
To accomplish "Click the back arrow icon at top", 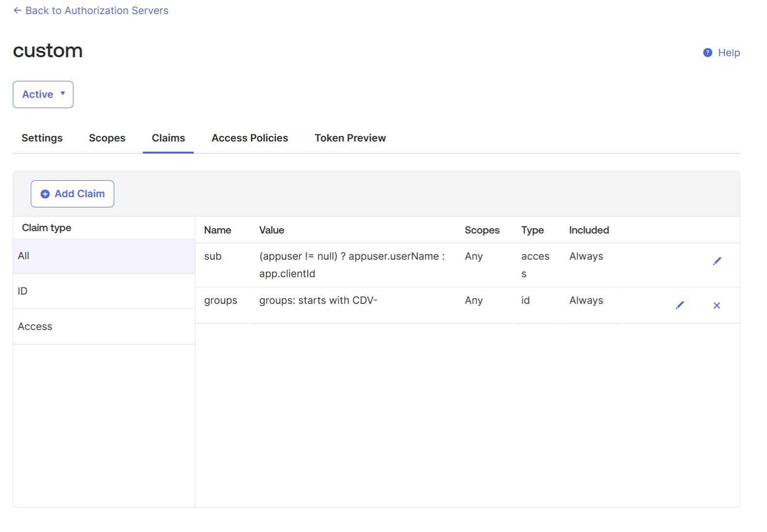I will tap(17, 11).
